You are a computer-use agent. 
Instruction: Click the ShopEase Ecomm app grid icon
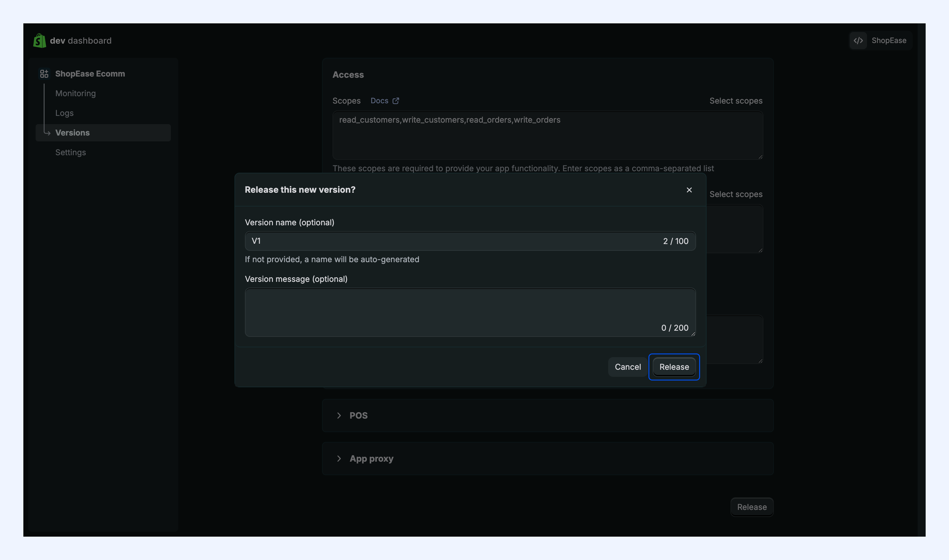pyautogui.click(x=44, y=73)
